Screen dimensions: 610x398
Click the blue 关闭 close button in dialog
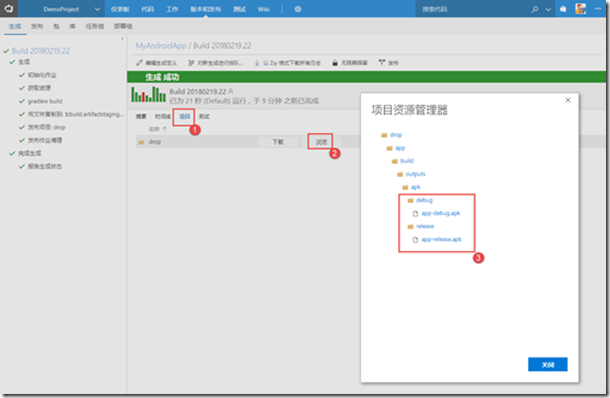tap(548, 365)
